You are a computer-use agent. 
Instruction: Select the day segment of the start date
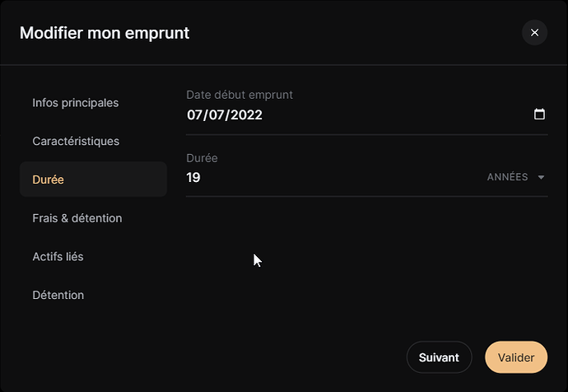click(195, 114)
